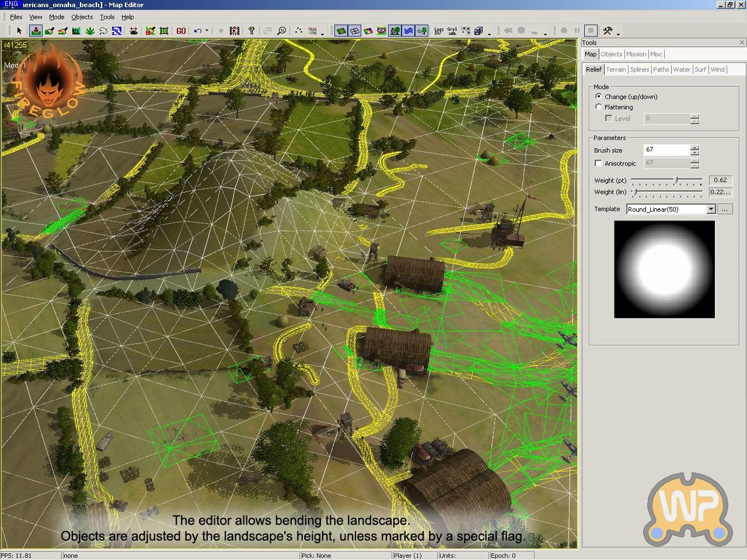
Task: Click the question mark help icon
Action: pos(252,30)
